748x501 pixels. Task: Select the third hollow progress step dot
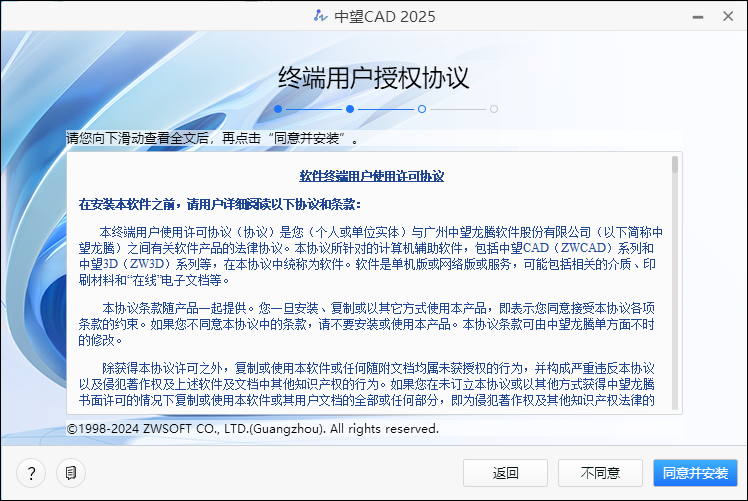(x=422, y=109)
